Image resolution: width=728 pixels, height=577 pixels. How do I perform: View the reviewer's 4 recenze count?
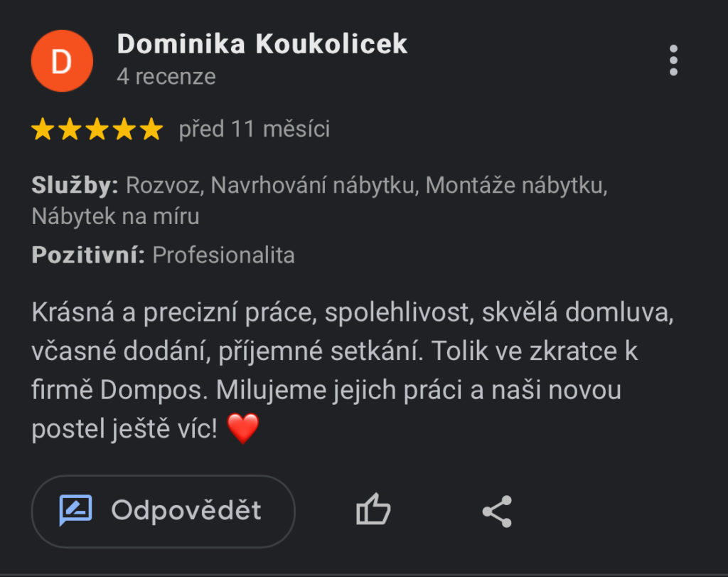tap(166, 77)
